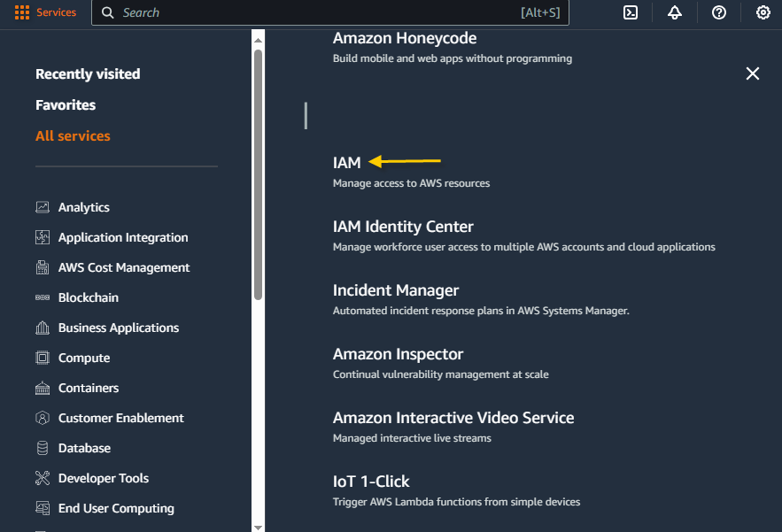Open Amazon Honeycode service
782x532 pixels.
[405, 38]
